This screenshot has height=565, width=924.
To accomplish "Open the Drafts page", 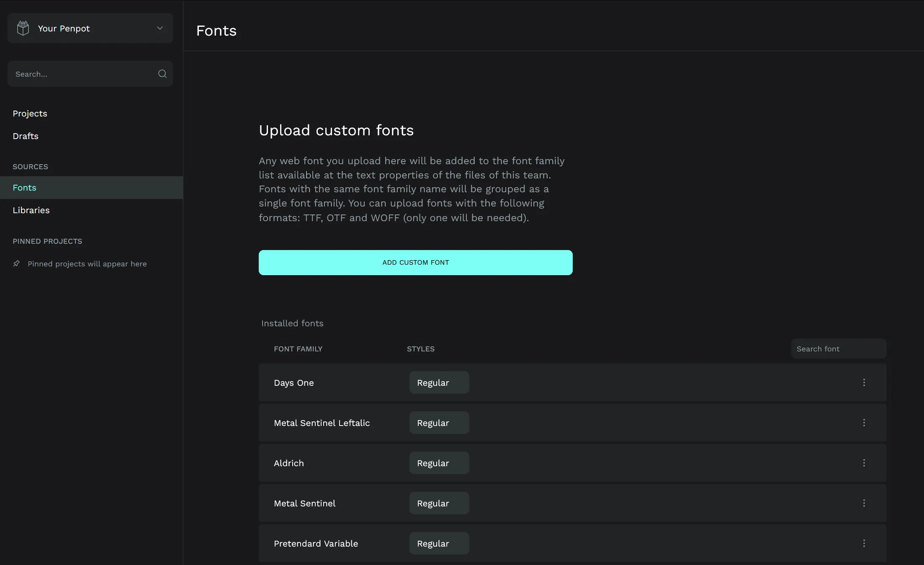I will pyautogui.click(x=26, y=136).
